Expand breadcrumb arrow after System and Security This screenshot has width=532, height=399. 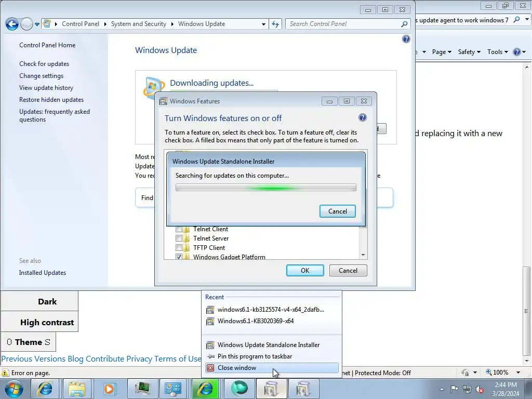172,24
